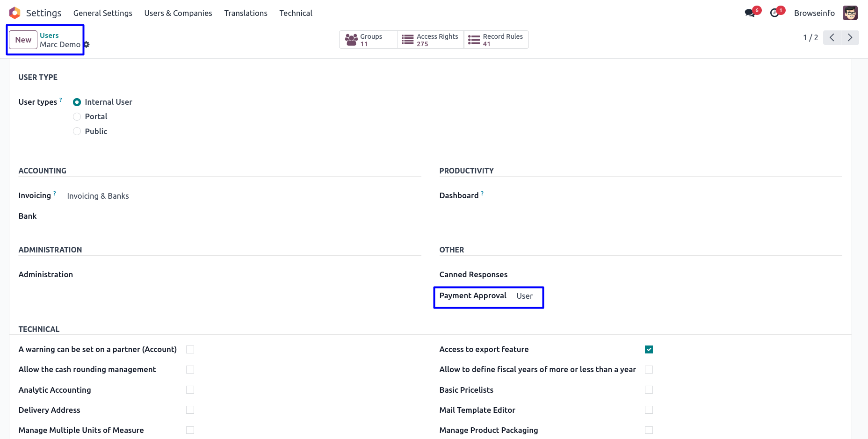Image resolution: width=868 pixels, height=439 pixels.
Task: Open the activities clock icon
Action: tap(774, 13)
